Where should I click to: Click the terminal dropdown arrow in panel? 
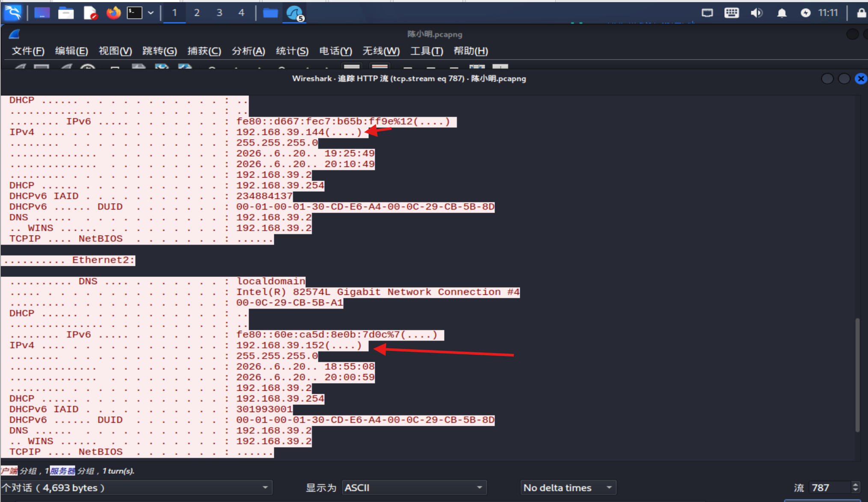pyautogui.click(x=151, y=13)
